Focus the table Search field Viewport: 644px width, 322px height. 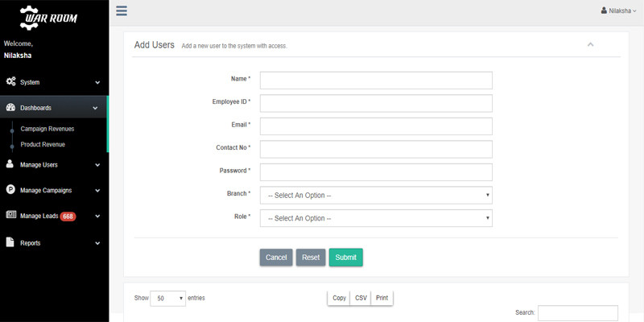point(578,313)
